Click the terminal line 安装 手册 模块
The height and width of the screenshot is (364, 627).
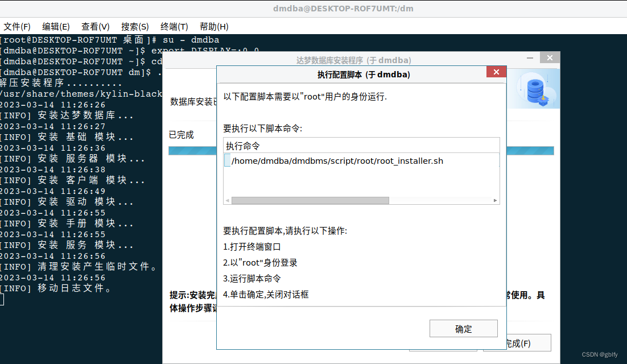pos(67,224)
